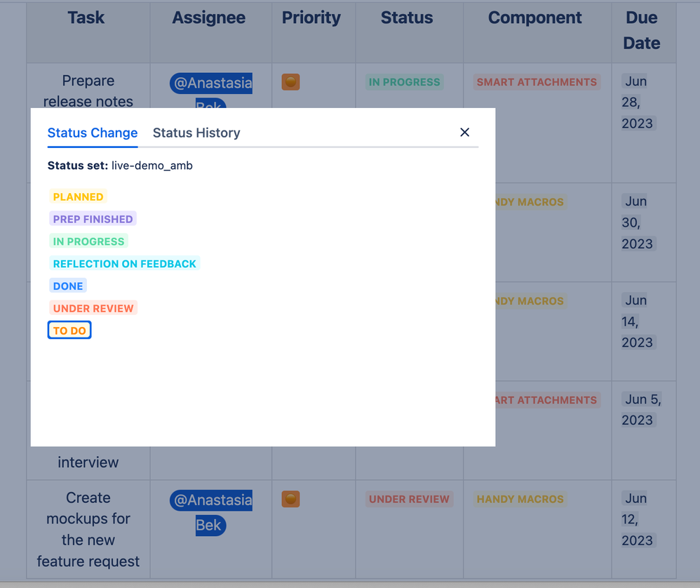Choose the PREP FINISHED status

click(x=93, y=219)
